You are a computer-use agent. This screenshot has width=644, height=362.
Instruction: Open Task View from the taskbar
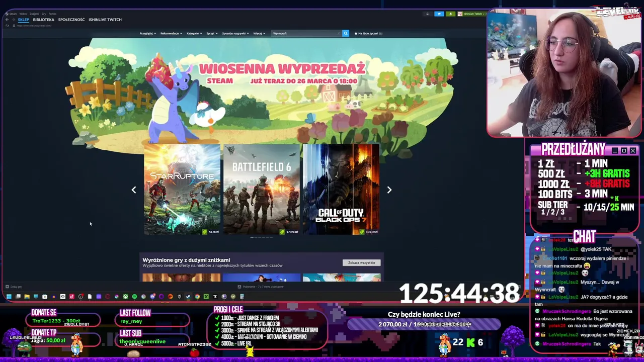(x=18, y=297)
